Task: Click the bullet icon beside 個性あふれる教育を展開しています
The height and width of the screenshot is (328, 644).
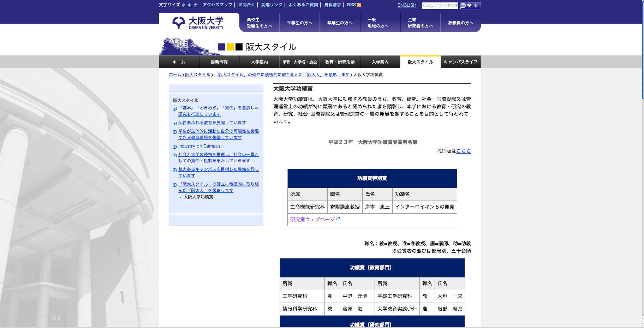Action: click(175, 124)
